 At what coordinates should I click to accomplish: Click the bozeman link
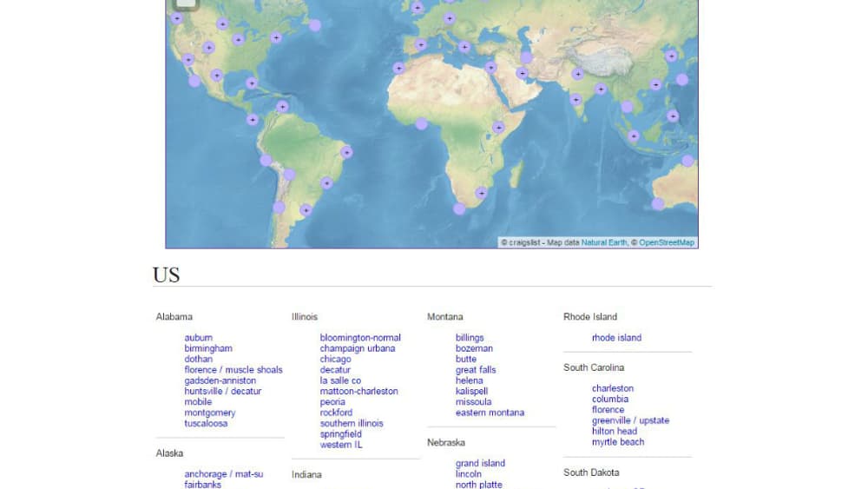pyautogui.click(x=474, y=348)
